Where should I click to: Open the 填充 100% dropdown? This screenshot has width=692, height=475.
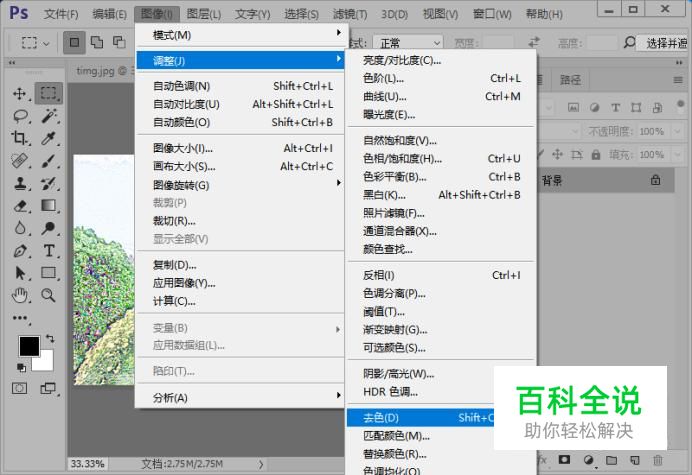coord(677,155)
